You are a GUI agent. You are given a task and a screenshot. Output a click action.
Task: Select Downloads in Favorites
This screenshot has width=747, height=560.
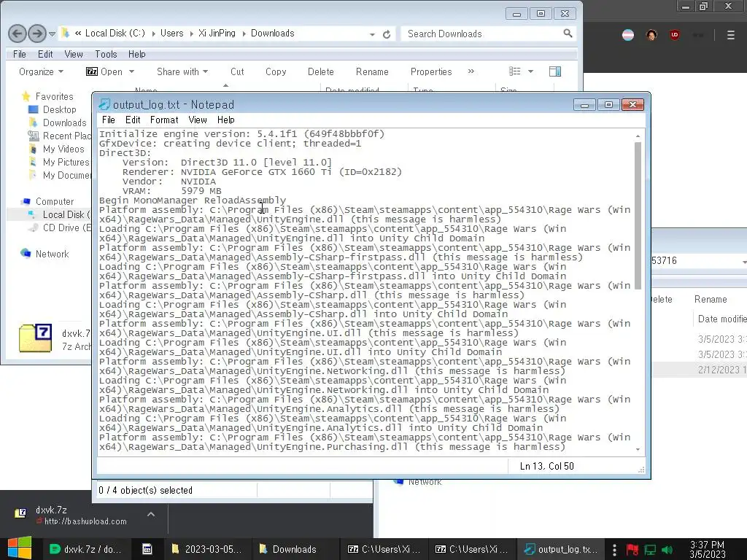[64, 122]
